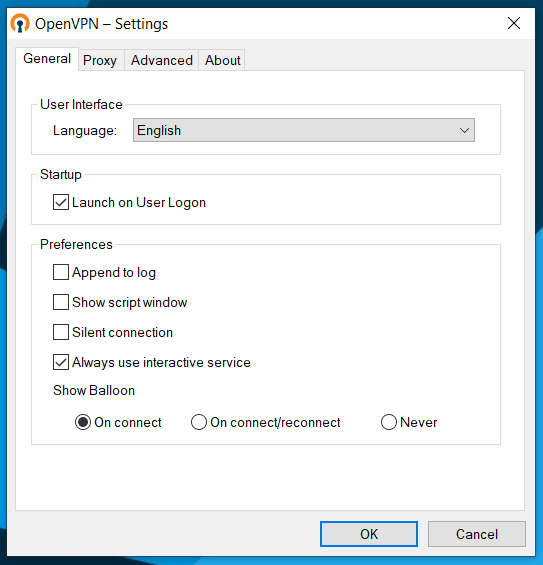Click the OpenVPN keyhole icon in title bar
The height and width of the screenshot is (565, 543).
click(x=20, y=23)
